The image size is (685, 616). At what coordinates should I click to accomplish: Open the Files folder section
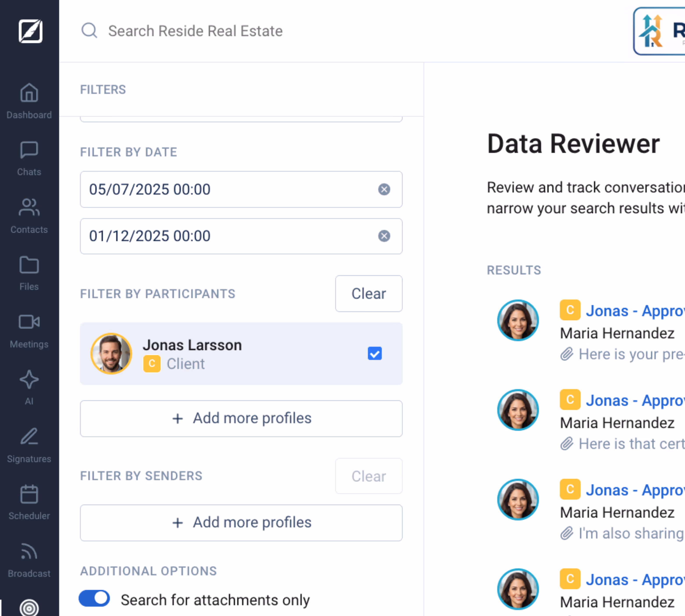[29, 273]
